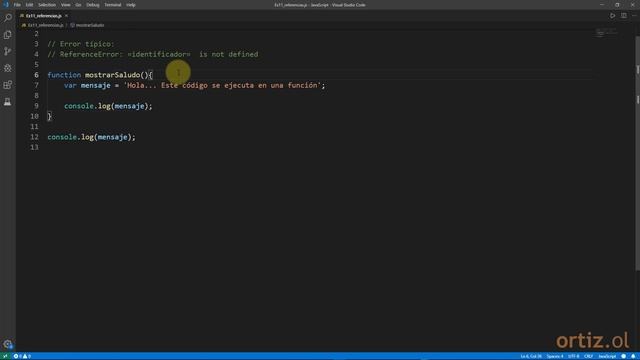The image size is (640, 360).
Task: Click the ReferenceError comment on line 4
Action: point(153,54)
